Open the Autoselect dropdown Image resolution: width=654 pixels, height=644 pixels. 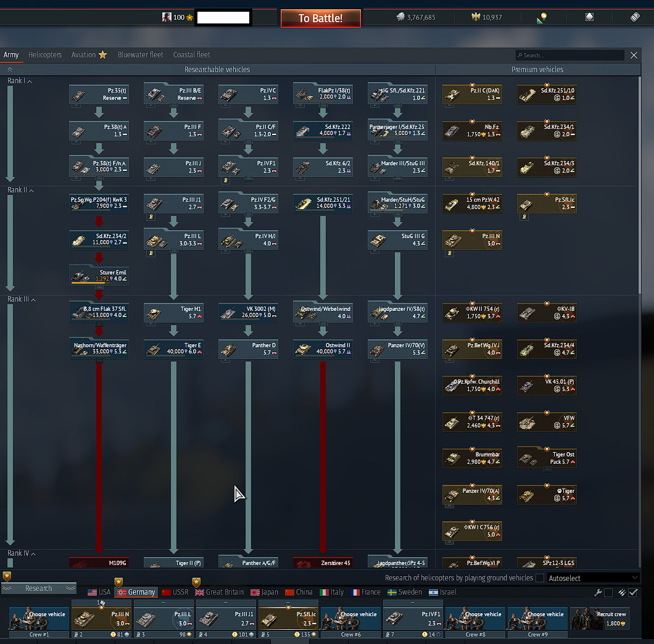593,578
